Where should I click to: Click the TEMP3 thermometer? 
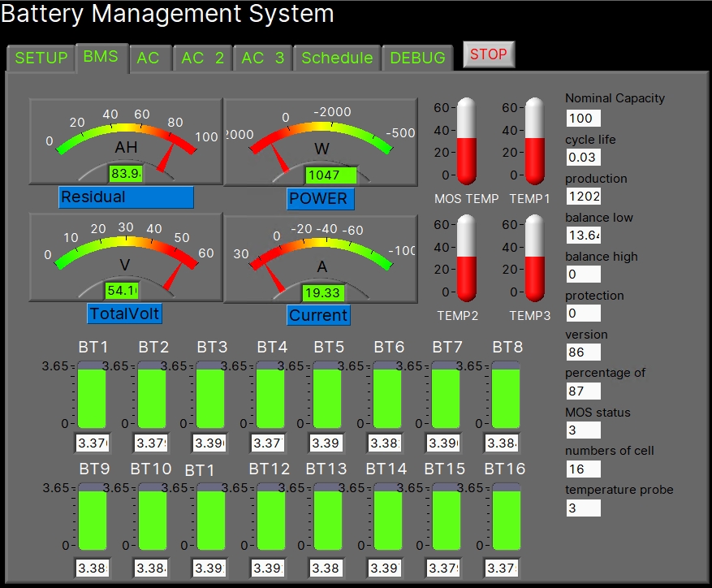click(534, 258)
